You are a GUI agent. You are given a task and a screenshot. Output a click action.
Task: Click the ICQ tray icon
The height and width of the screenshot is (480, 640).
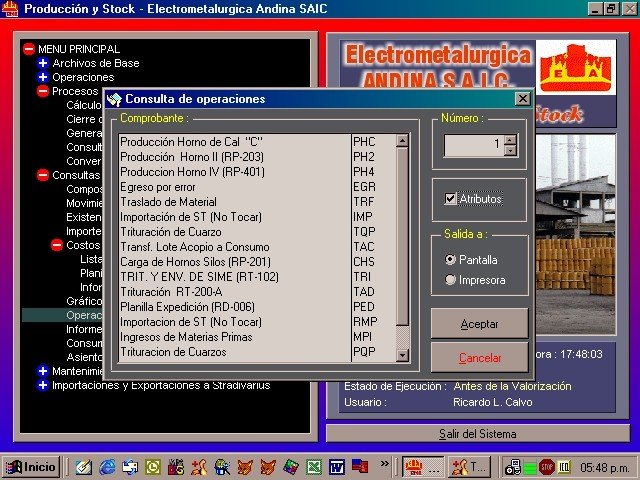point(564,467)
